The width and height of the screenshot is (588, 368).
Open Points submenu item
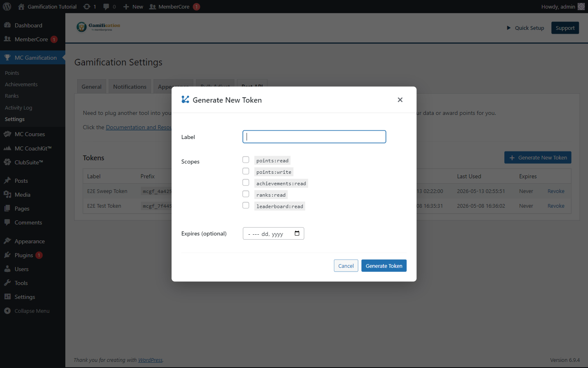(x=12, y=73)
